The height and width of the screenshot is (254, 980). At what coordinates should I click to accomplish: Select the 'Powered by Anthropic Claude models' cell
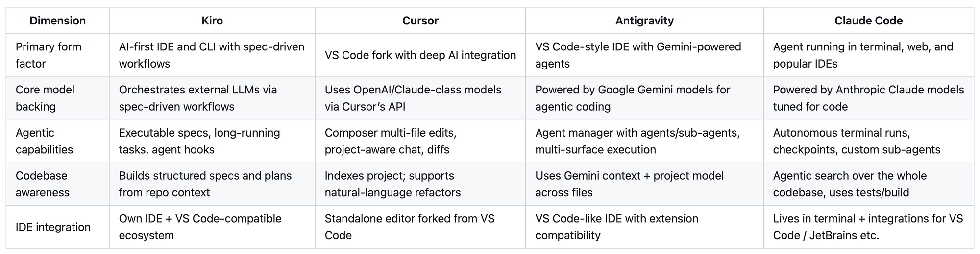[x=869, y=98]
